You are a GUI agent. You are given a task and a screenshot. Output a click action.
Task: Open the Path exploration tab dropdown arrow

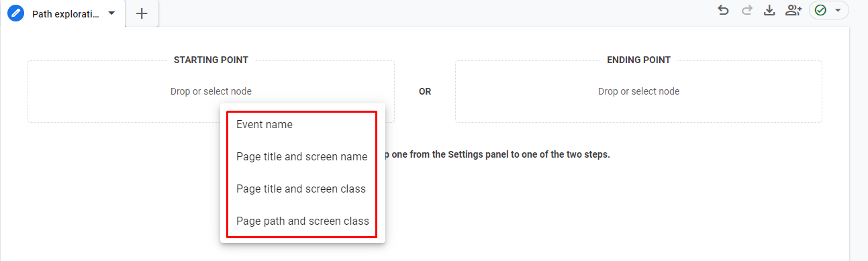111,13
